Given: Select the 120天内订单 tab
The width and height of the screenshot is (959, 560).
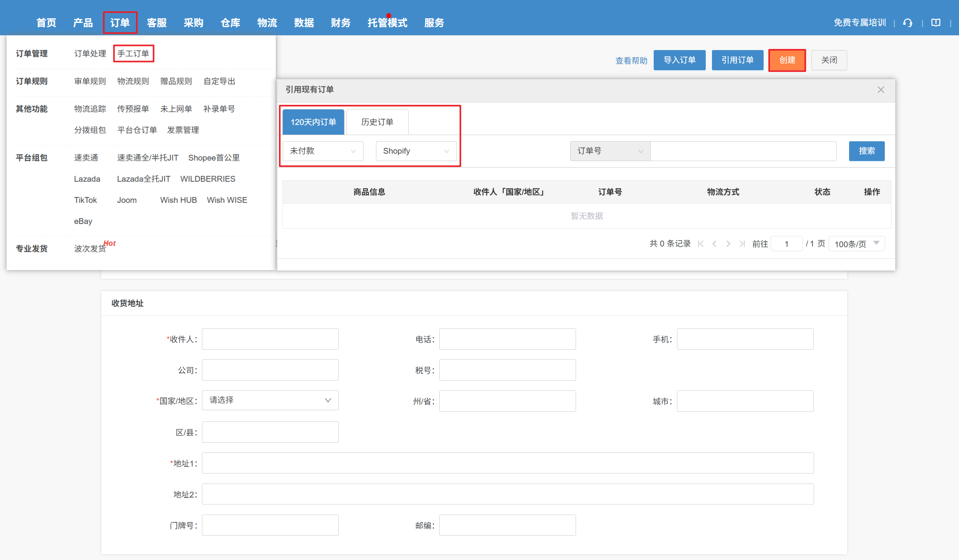Looking at the screenshot, I should coord(313,122).
